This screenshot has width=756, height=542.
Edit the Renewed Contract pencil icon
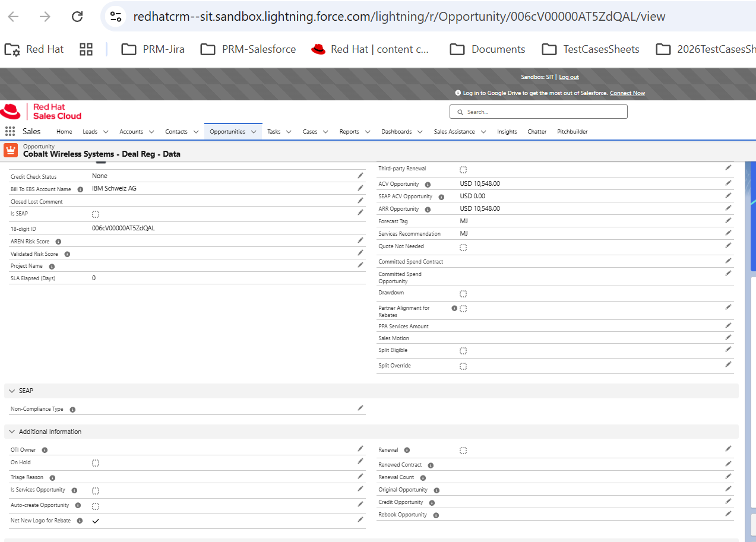(x=729, y=464)
